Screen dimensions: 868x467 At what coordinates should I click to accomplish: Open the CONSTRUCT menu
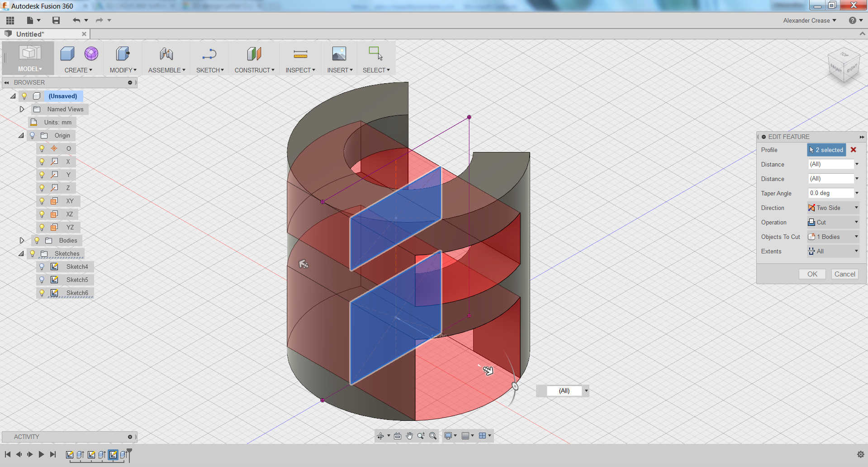[255, 70]
